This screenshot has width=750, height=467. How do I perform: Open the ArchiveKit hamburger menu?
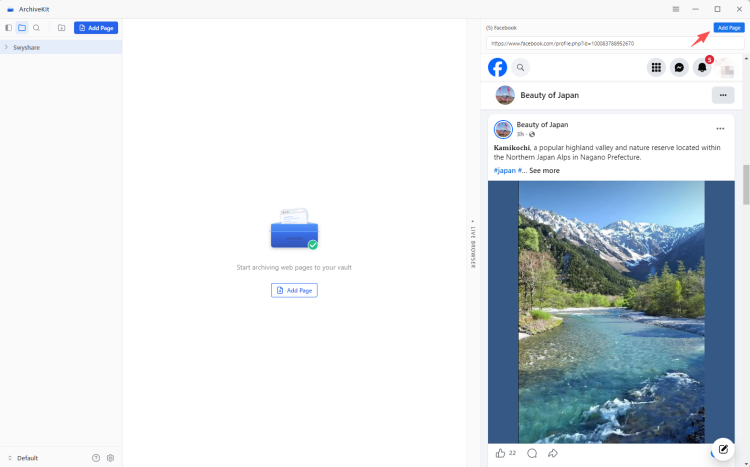(x=676, y=9)
